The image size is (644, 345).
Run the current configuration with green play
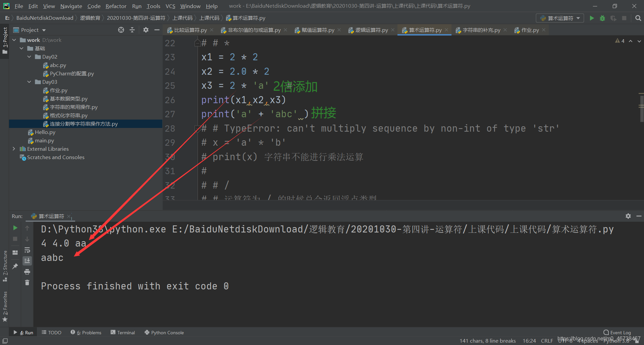pos(592,18)
